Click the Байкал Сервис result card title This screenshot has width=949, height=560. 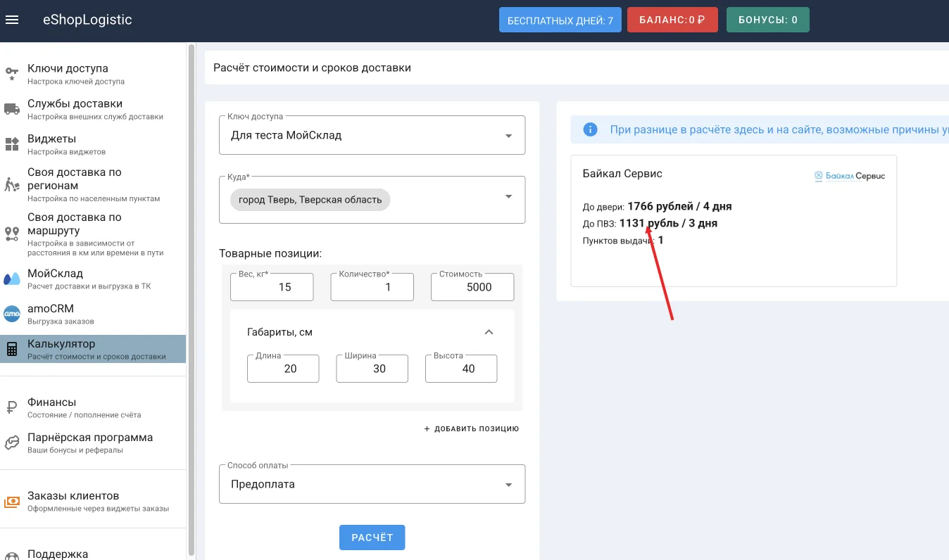tap(622, 174)
